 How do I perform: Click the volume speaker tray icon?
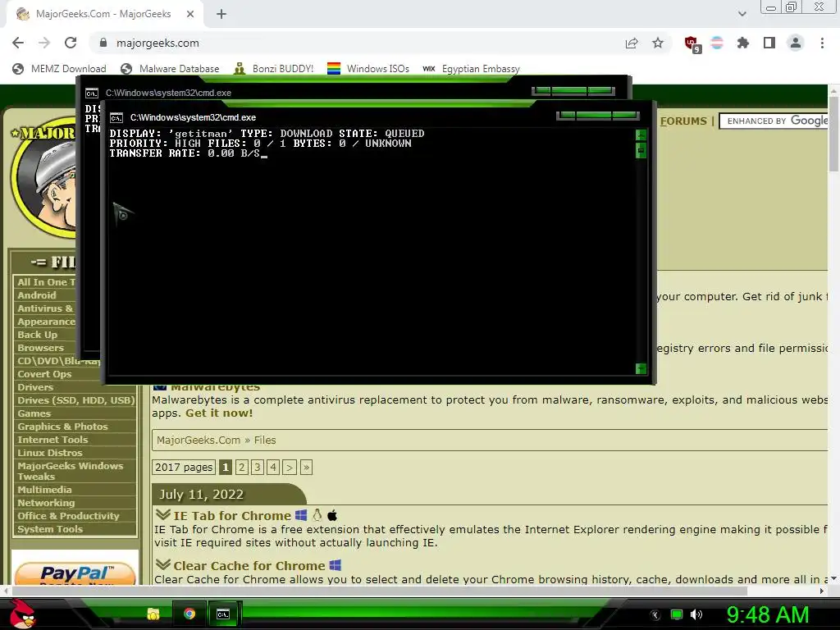click(x=696, y=614)
